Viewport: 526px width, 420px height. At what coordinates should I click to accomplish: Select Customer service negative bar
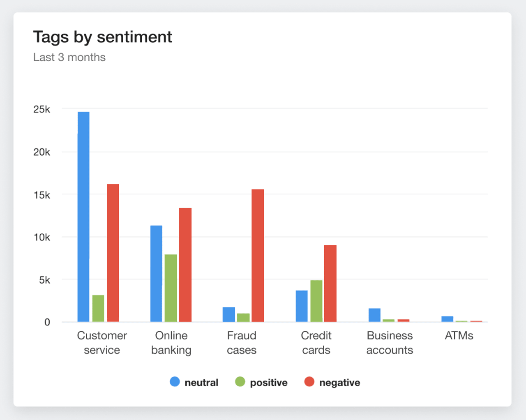[x=113, y=253]
